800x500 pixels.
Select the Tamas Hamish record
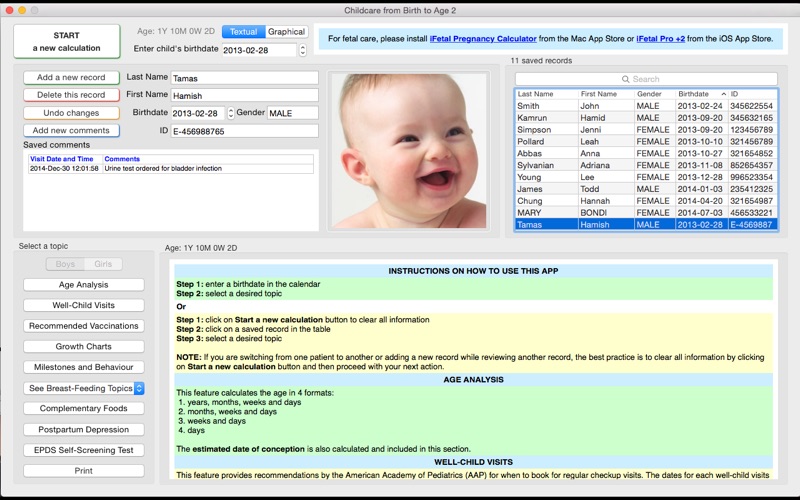(646, 224)
